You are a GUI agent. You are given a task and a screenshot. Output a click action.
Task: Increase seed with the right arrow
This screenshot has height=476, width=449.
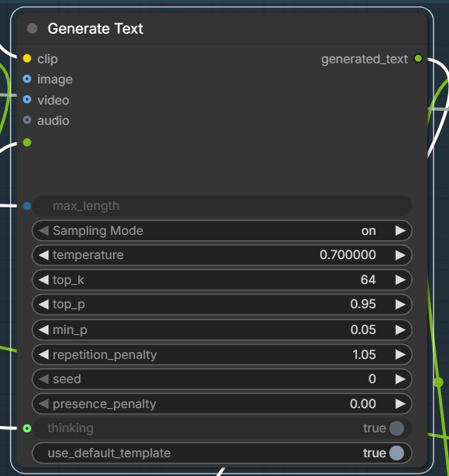(401, 379)
